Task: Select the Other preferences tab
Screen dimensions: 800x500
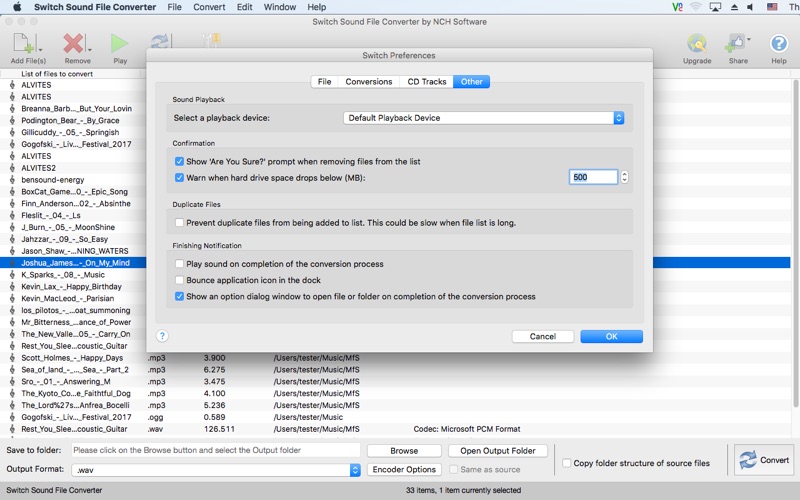Action: (x=471, y=82)
